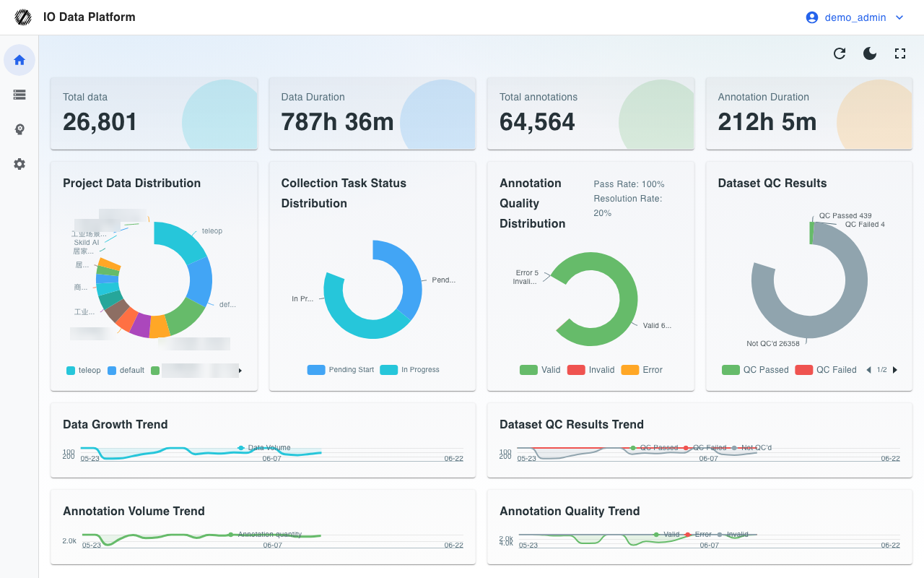This screenshot has height=578, width=924.
Task: Toggle Invalid legend in Annotation Quality Trend
Action: [731, 535]
